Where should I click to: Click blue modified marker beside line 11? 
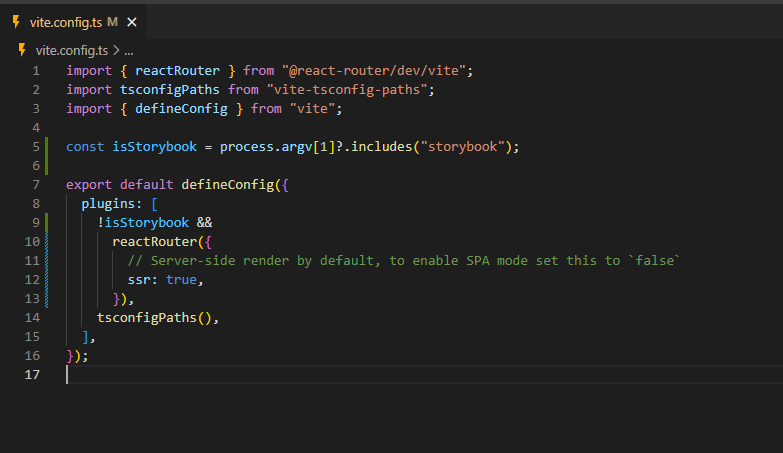[46, 261]
